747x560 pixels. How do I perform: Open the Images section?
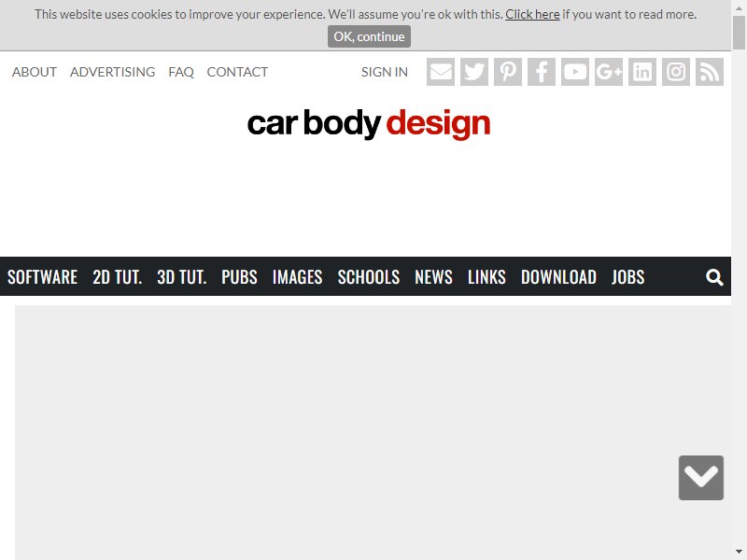pyautogui.click(x=297, y=276)
